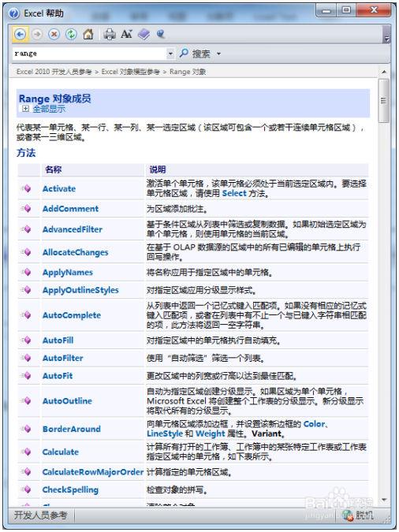Click the Change Font Size icon

pyautogui.click(x=126, y=34)
